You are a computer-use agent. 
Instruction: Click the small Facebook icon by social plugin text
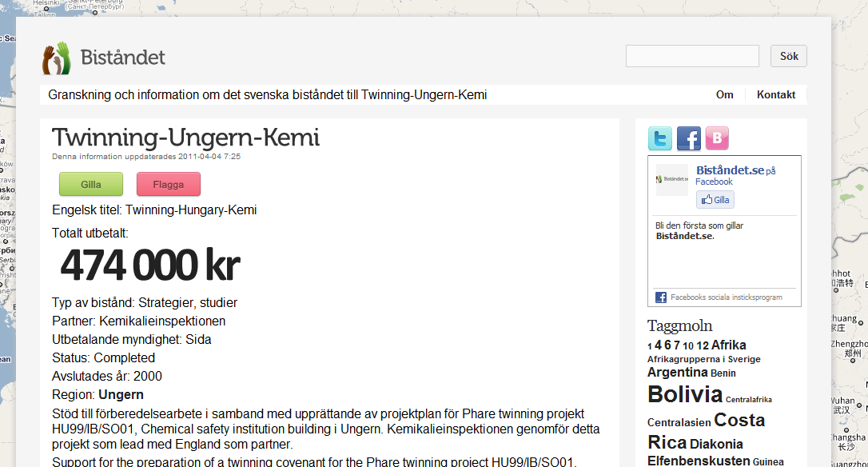(661, 297)
